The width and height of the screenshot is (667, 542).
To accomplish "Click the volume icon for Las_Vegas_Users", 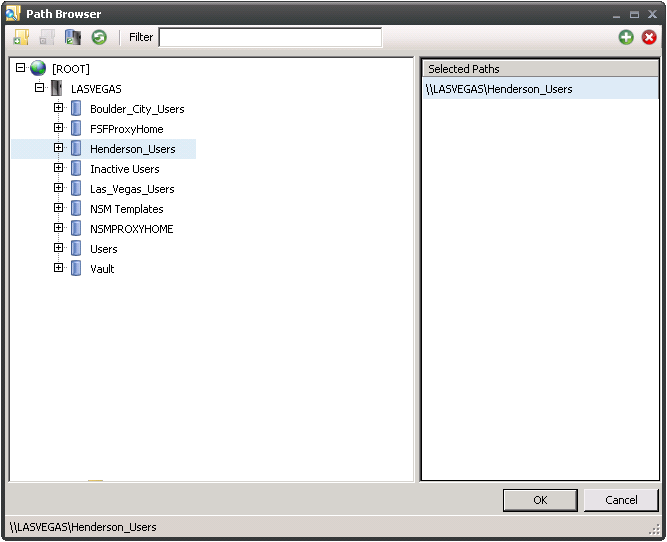I will [x=76, y=188].
